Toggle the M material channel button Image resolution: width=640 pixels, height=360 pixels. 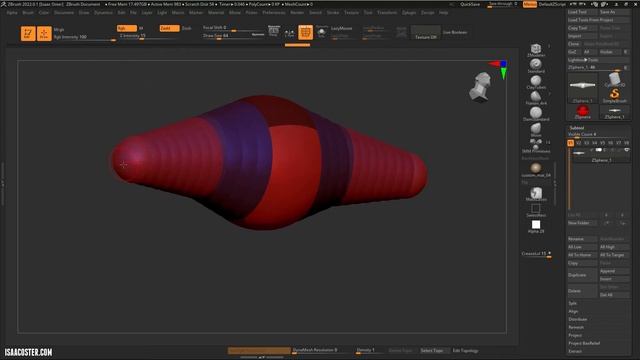tap(141, 28)
